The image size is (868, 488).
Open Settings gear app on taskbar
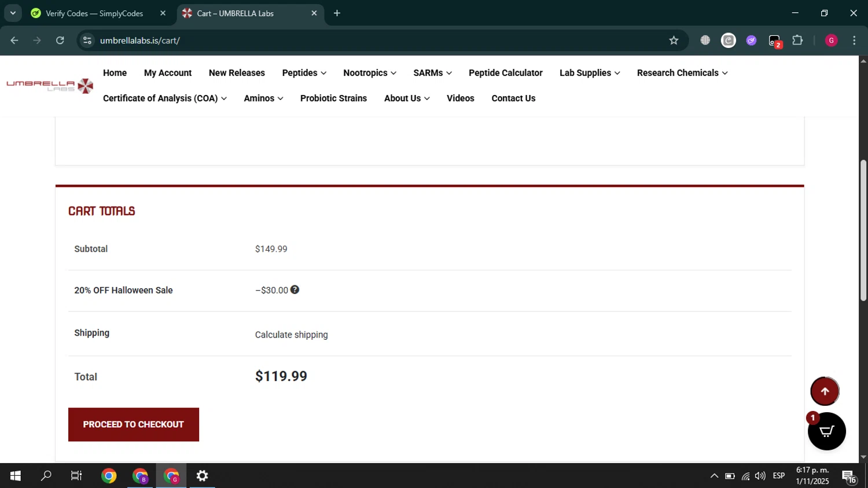pos(202,476)
